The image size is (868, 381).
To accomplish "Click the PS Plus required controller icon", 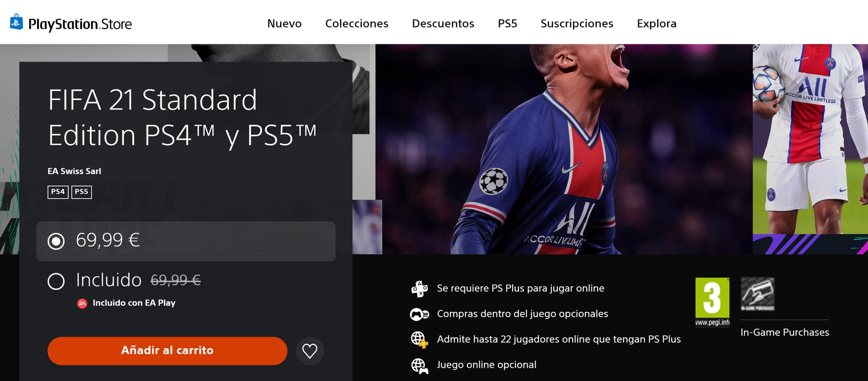I will coord(420,288).
